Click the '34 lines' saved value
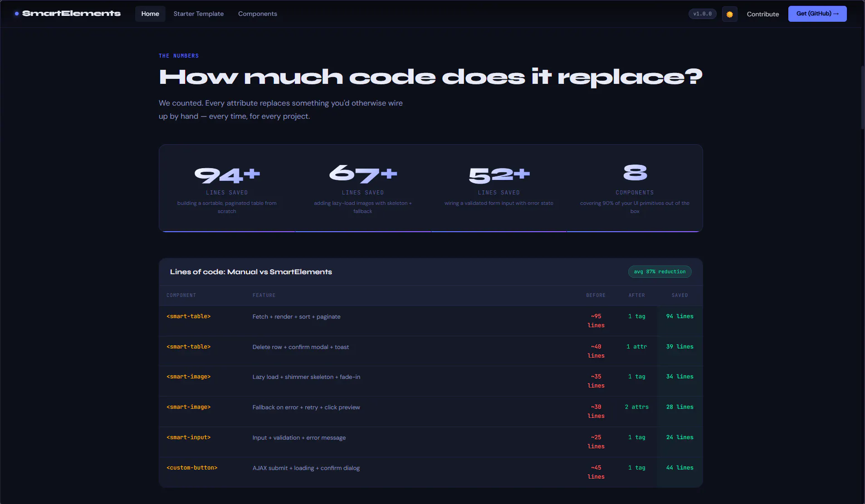The image size is (865, 504). point(679,377)
